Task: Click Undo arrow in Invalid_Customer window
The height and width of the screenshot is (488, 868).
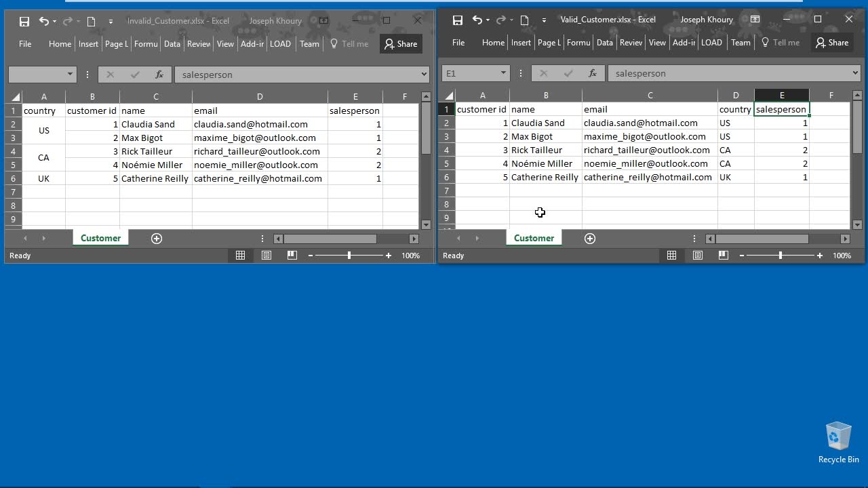Action: [43, 21]
